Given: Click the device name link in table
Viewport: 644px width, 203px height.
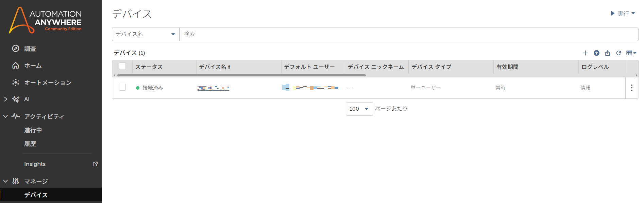Looking at the screenshot, I should coord(213,88).
